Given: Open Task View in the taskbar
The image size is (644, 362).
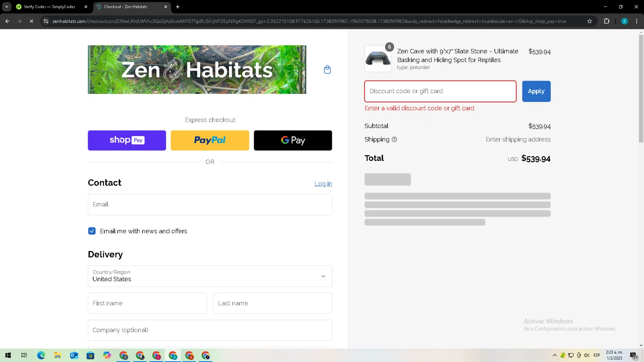Looking at the screenshot, I should coord(24,355).
